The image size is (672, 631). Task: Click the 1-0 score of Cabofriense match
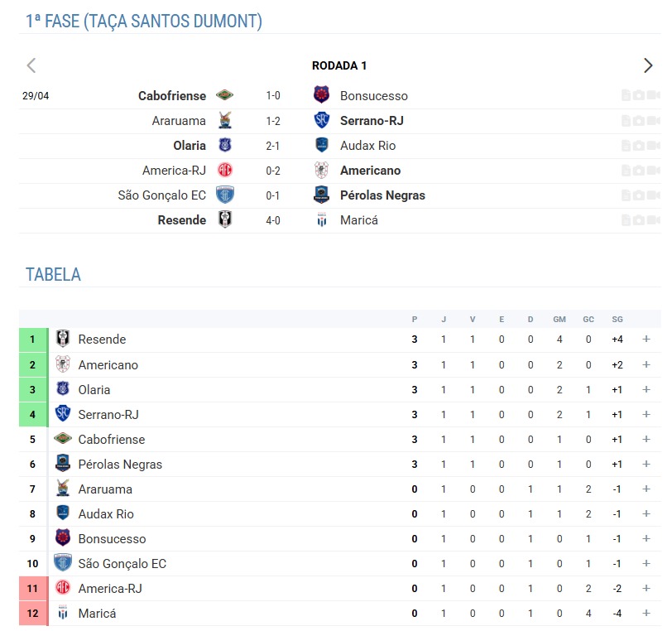click(x=273, y=96)
